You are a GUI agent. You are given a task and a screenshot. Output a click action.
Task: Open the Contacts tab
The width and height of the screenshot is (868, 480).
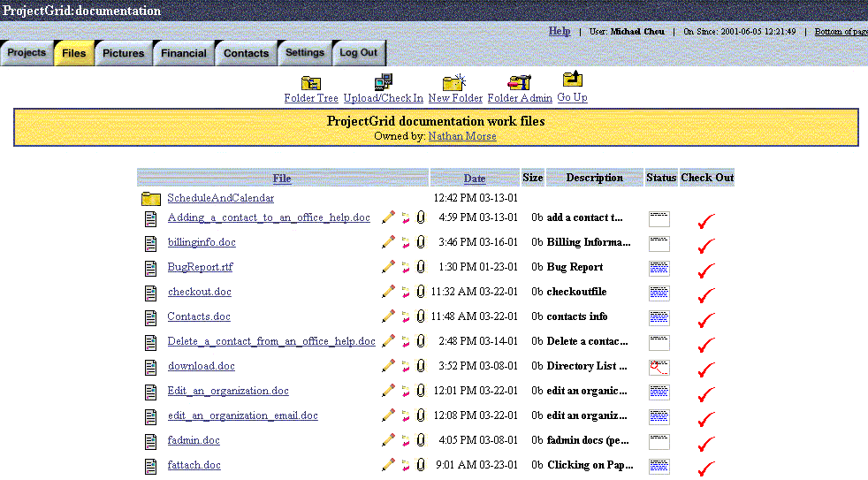click(246, 53)
